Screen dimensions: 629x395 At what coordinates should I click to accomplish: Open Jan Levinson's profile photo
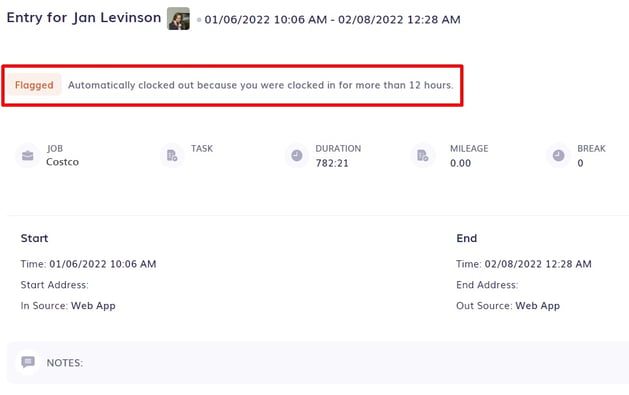tap(179, 18)
